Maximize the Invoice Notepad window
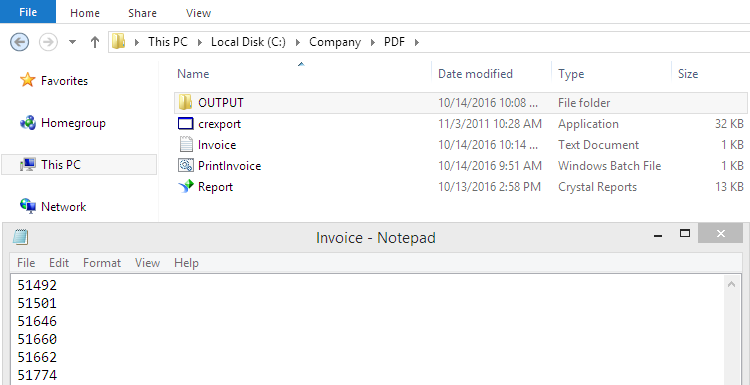Image resolution: width=750 pixels, height=385 pixels. click(x=685, y=233)
